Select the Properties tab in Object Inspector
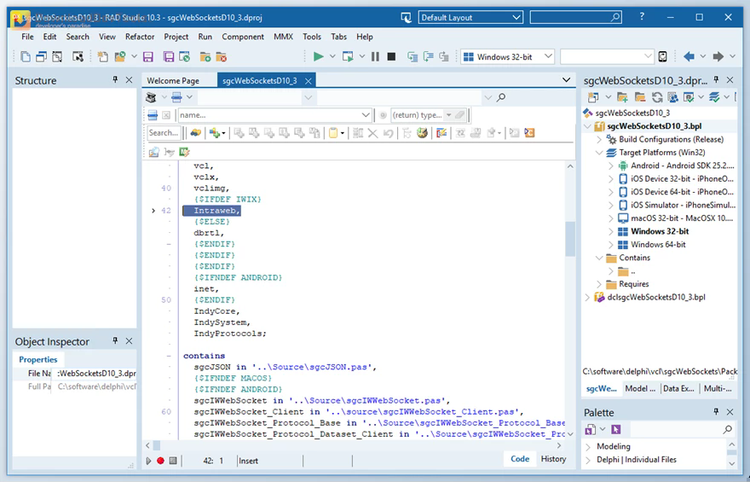 tap(38, 360)
